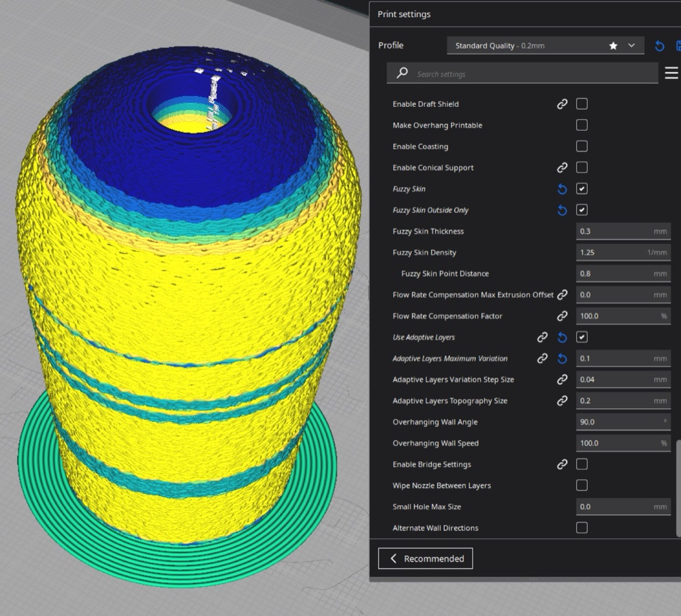Open the settings visibility hamburger menu
Viewport: 681px width, 616px height.
pos(671,73)
